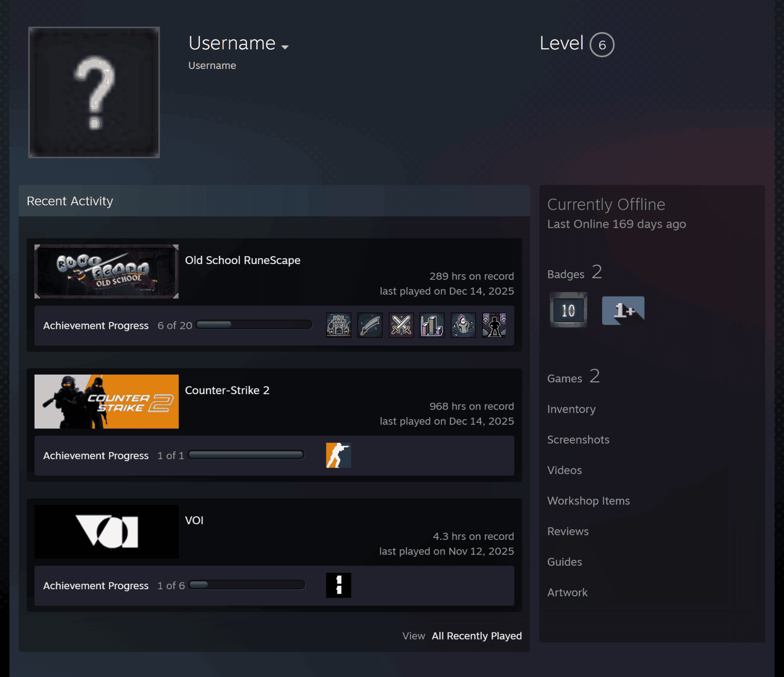
Task: Click the castle achievement icon for RuneScape
Action: coord(339,325)
